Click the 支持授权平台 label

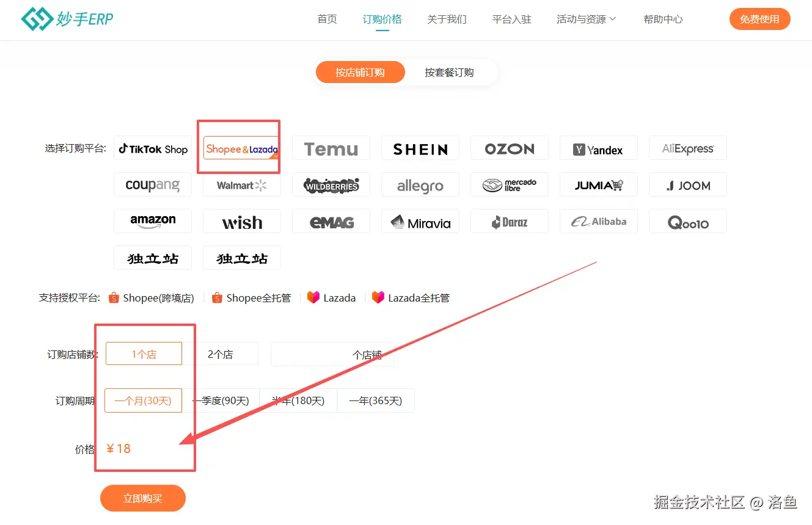click(69, 298)
